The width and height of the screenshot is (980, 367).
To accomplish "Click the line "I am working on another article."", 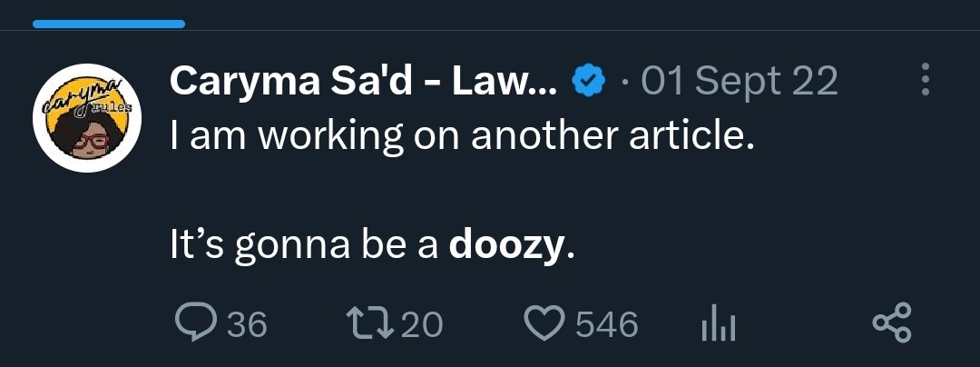I will click(463, 136).
